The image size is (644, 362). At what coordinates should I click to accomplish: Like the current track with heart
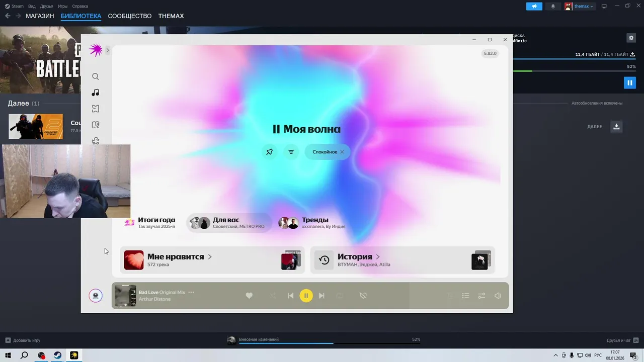pyautogui.click(x=249, y=296)
